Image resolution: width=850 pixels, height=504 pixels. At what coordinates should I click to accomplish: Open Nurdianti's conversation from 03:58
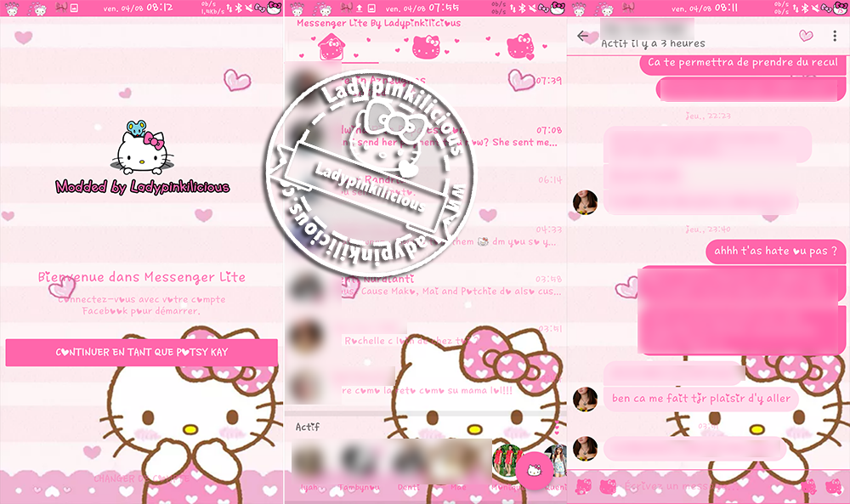(426, 286)
